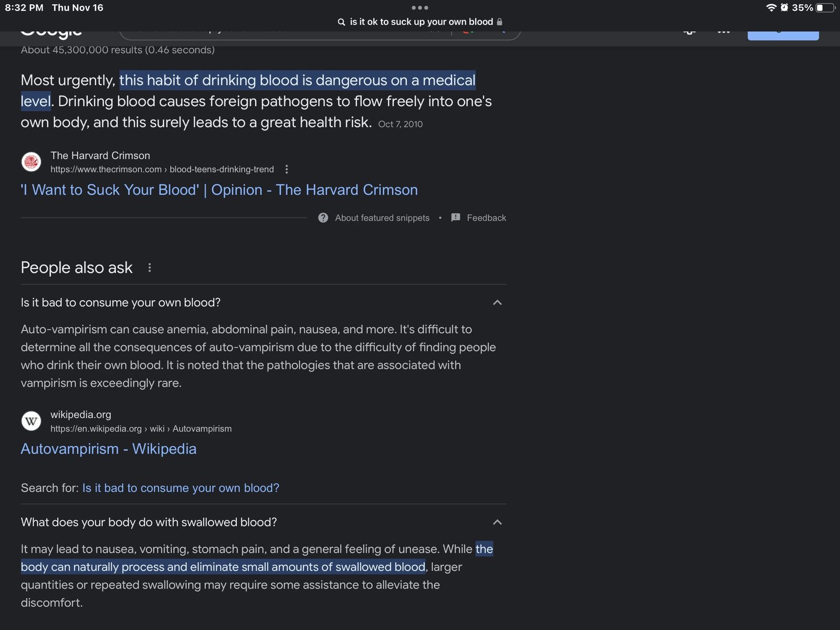Collapse 'What does your body do with swallowed blood?'
Screen dimensions: 840x630
point(497,522)
